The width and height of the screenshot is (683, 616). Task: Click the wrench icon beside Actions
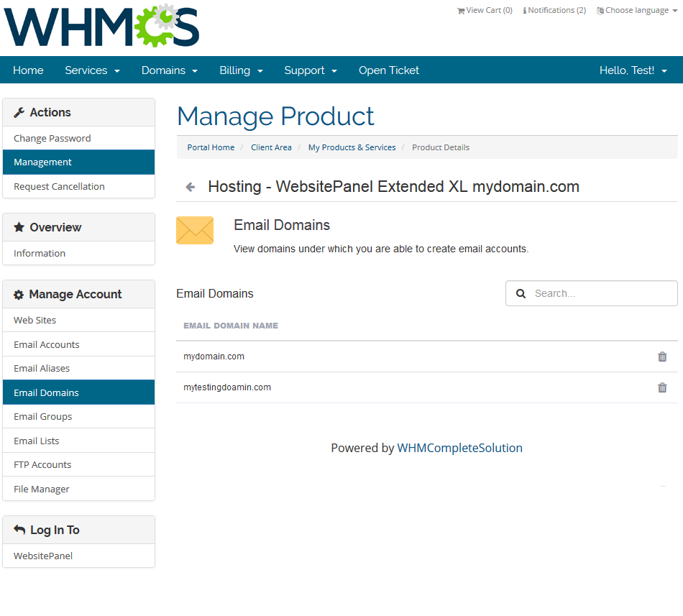pos(19,112)
